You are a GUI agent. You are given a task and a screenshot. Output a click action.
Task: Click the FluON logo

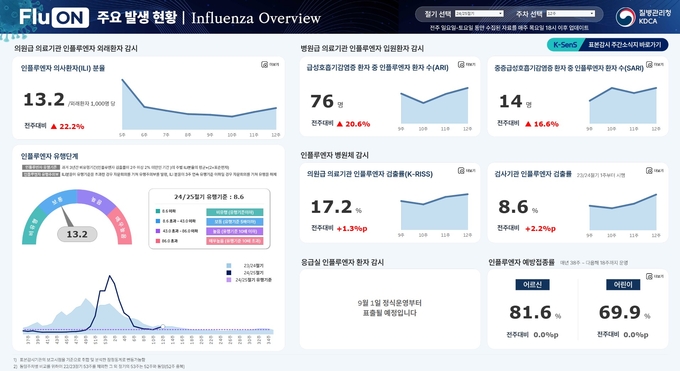click(54, 17)
